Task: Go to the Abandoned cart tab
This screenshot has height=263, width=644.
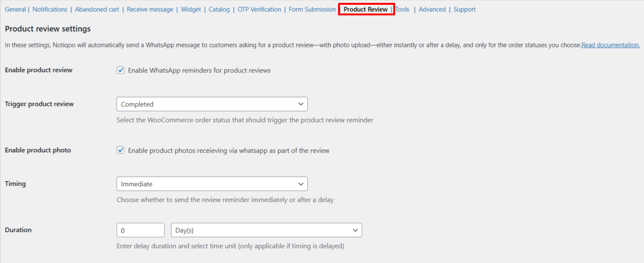Action: click(97, 9)
